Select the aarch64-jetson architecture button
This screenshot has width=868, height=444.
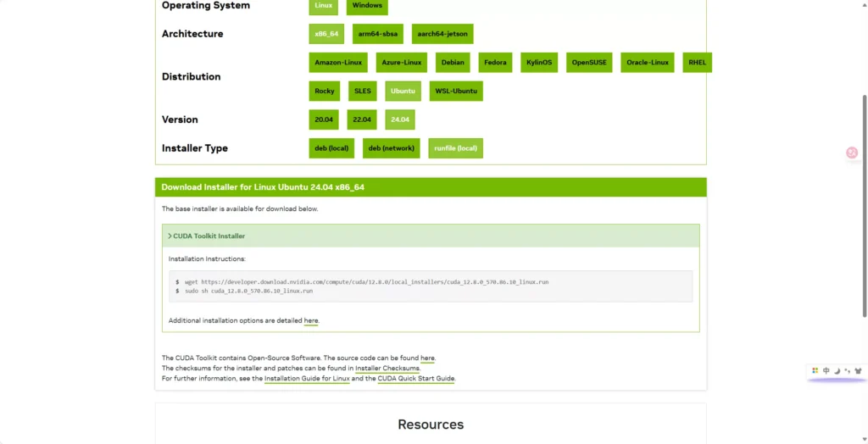[x=442, y=34]
